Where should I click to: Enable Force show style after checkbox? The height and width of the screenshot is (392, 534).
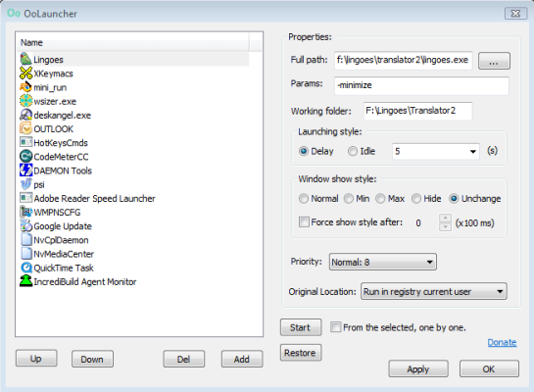[304, 222]
